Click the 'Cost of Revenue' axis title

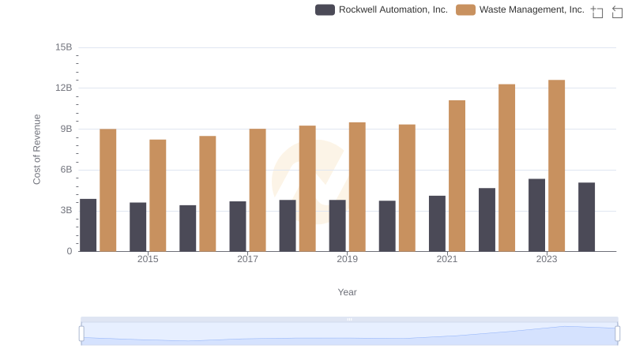pos(36,149)
